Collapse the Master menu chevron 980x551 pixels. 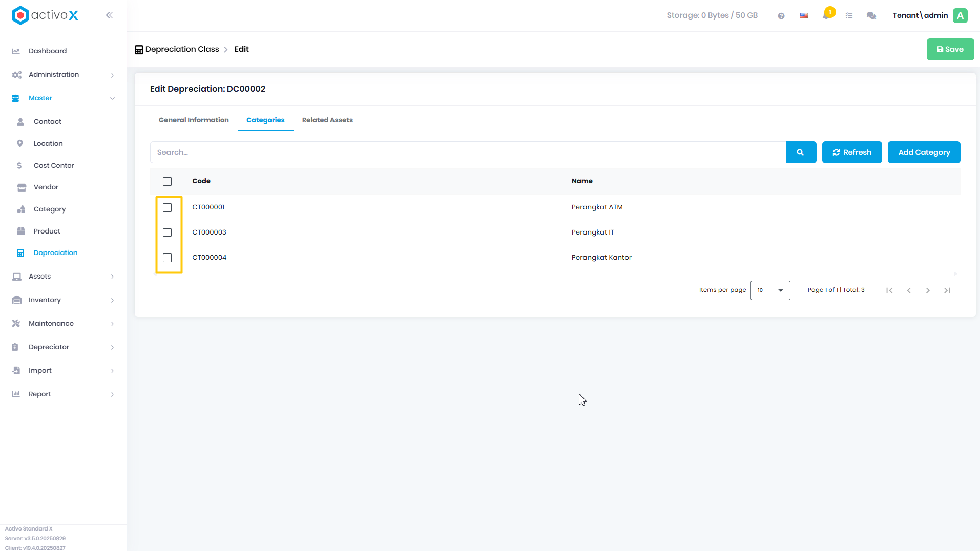[x=112, y=99]
